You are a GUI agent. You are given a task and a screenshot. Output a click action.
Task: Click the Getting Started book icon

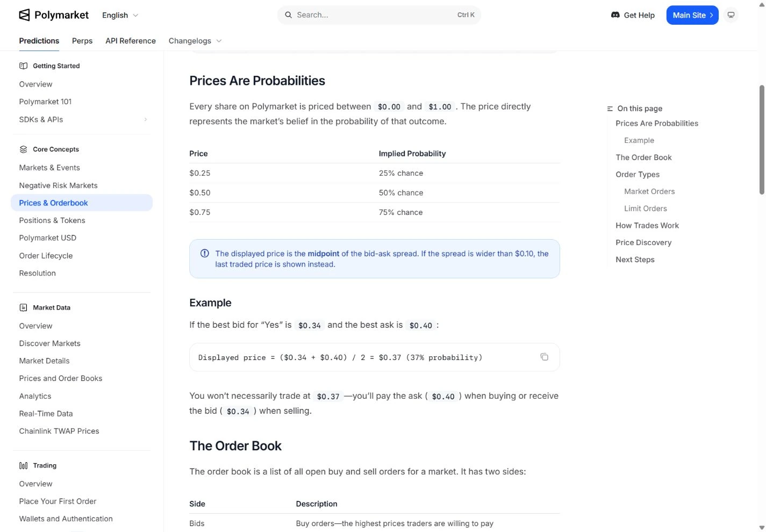(x=23, y=66)
